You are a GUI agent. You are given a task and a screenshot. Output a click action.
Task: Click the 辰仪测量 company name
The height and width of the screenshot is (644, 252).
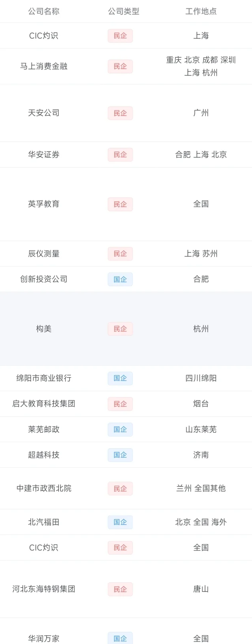(x=44, y=254)
